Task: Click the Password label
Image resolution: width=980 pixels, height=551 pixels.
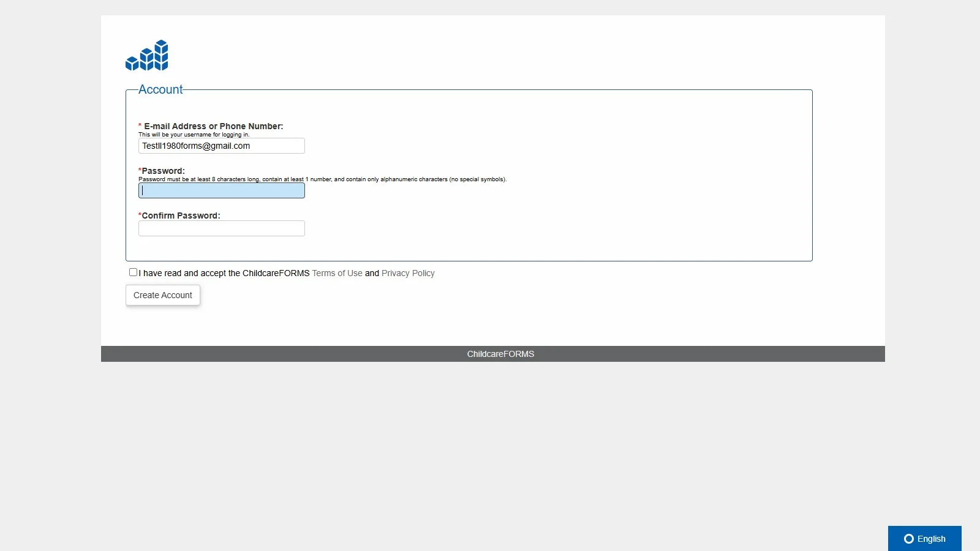Action: pyautogui.click(x=162, y=171)
